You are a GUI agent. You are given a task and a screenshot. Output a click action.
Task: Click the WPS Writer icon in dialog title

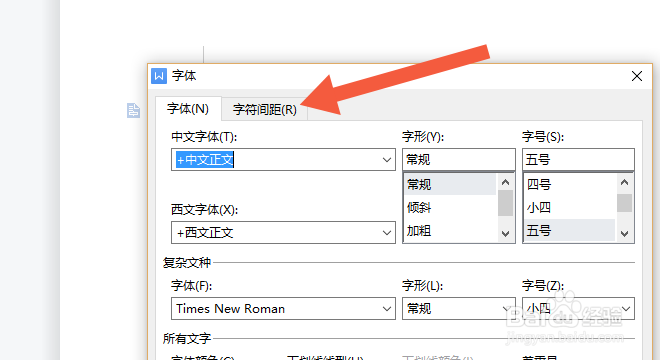click(159, 76)
